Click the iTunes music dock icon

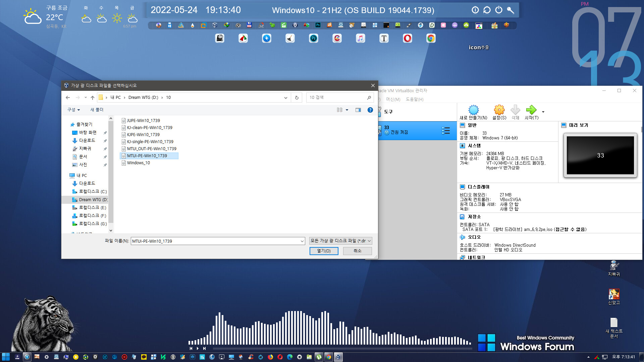click(360, 39)
